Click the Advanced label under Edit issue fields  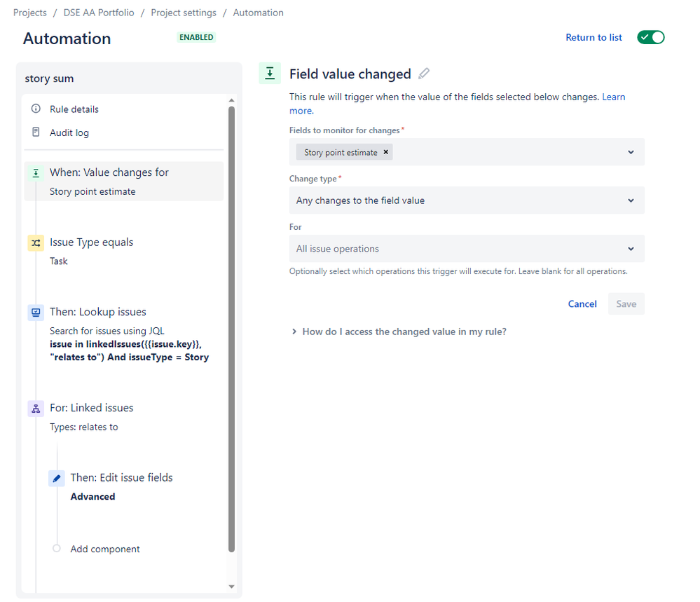[x=93, y=497]
